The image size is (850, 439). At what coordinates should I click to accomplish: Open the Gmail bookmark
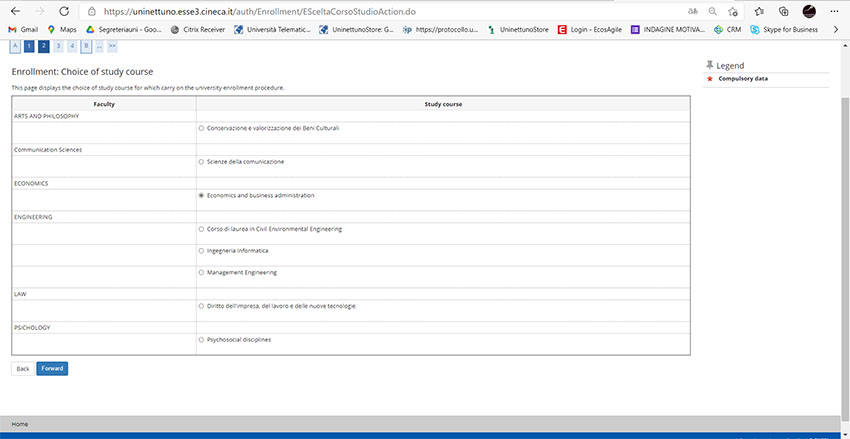pos(22,30)
